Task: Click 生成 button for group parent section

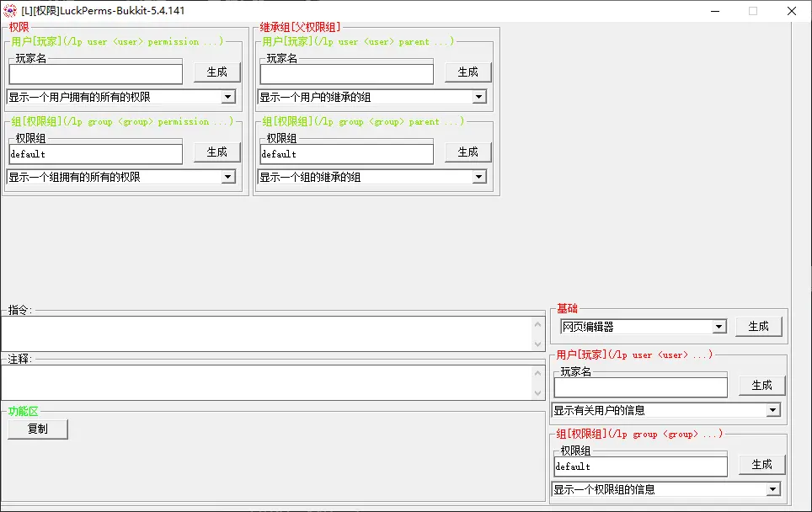Action: (468, 152)
